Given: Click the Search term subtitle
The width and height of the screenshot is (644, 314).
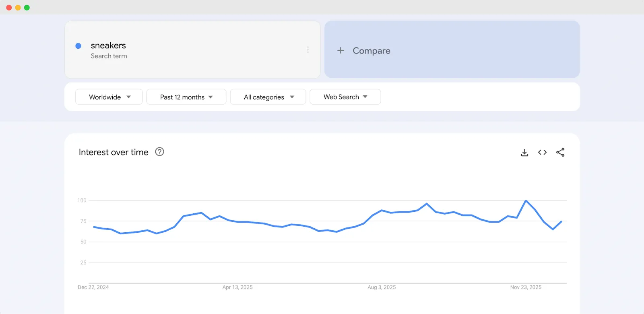Looking at the screenshot, I should click(x=109, y=56).
